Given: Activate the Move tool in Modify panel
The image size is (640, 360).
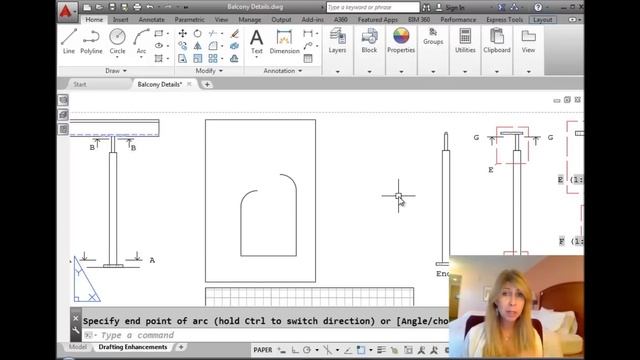Looking at the screenshot, I should 182,33.
